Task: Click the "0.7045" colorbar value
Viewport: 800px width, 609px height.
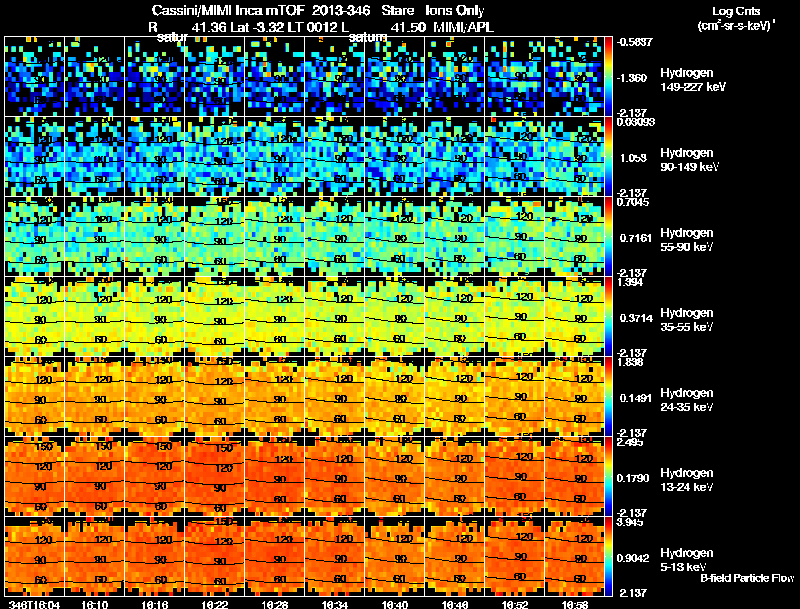Action: (633, 202)
